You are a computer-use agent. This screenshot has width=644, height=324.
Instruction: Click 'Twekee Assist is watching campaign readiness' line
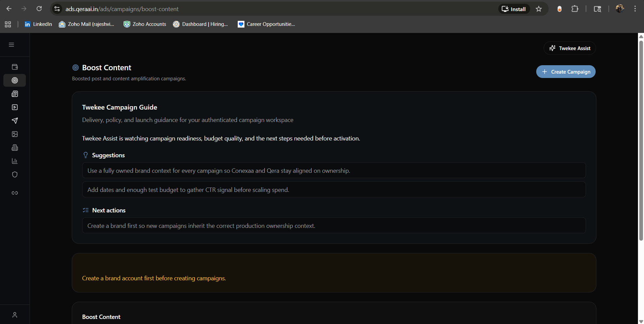click(221, 138)
